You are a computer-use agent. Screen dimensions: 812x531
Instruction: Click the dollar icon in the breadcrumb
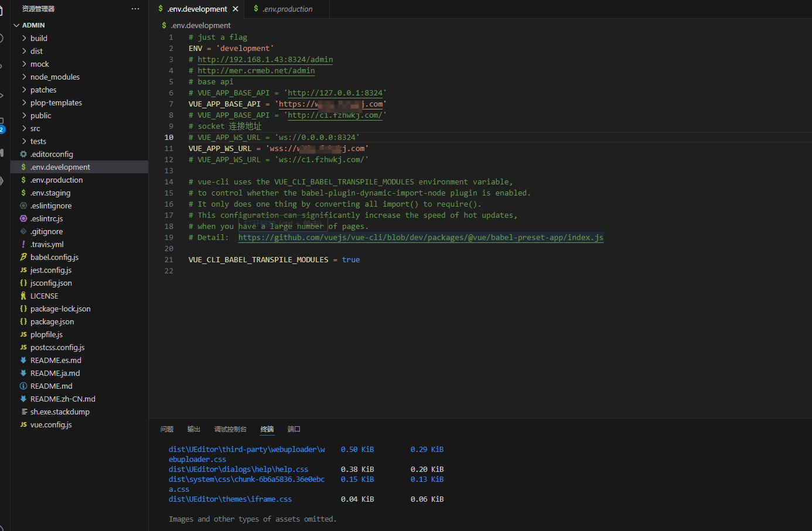164,25
